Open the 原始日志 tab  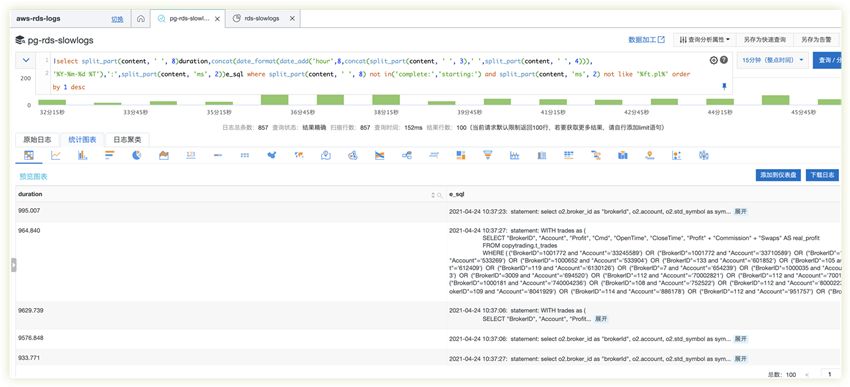pos(37,140)
